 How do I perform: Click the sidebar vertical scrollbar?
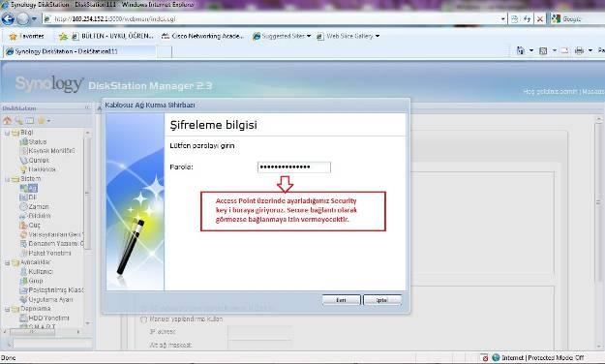pos(87,227)
